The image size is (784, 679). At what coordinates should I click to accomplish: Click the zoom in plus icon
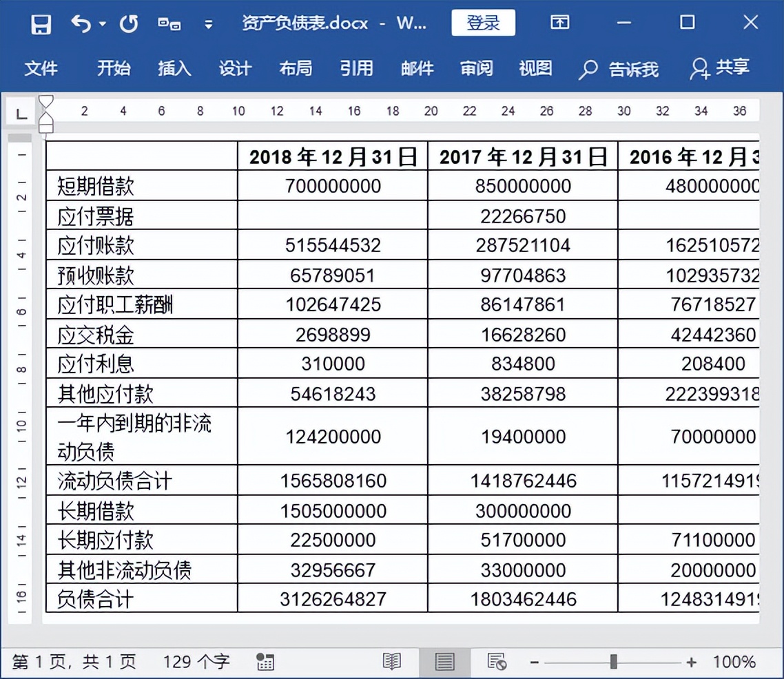pyautogui.click(x=691, y=661)
